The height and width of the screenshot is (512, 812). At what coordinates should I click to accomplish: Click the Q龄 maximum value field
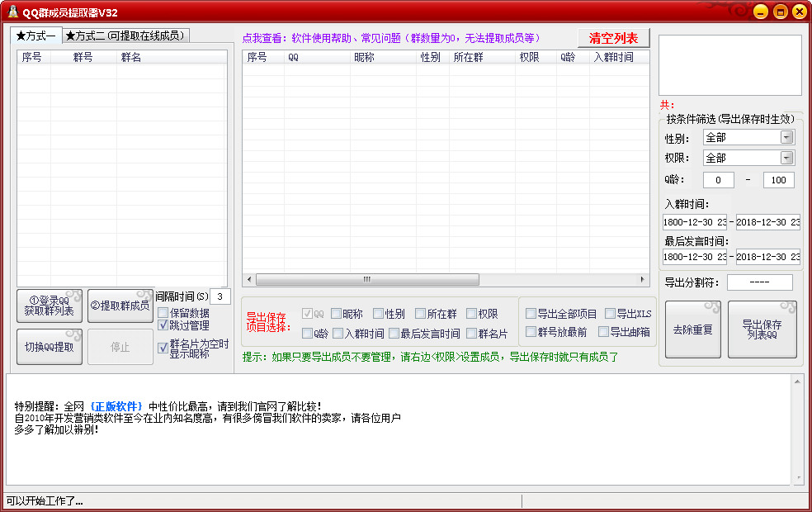pos(778,180)
